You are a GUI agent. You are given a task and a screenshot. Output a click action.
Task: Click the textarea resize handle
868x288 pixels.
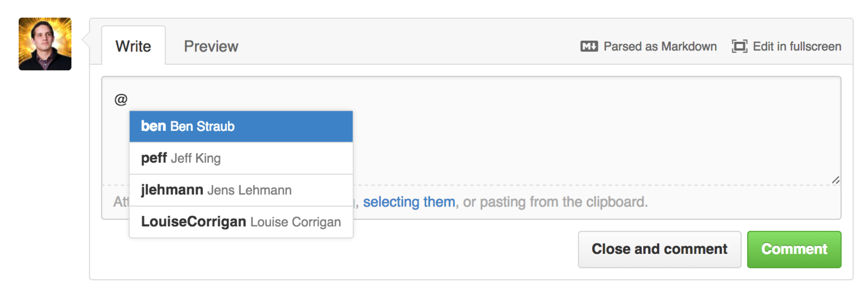(835, 180)
